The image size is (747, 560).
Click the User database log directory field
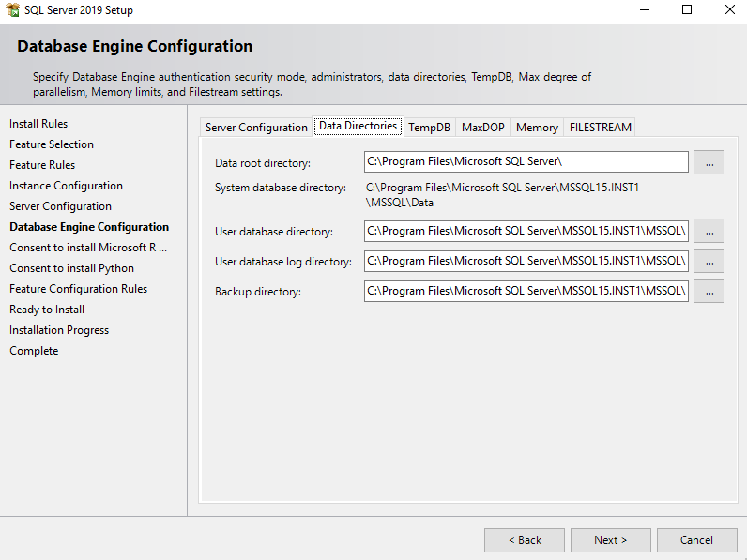[x=526, y=261]
